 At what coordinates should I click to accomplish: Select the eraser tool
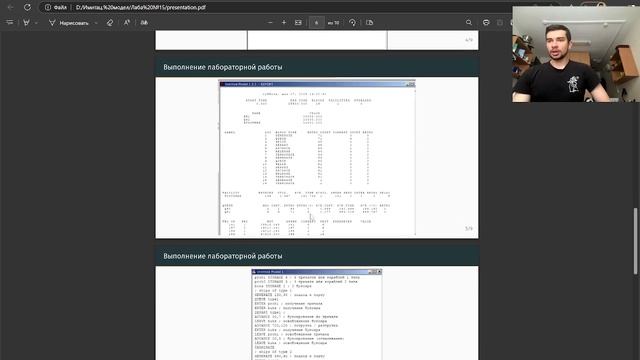(110, 23)
